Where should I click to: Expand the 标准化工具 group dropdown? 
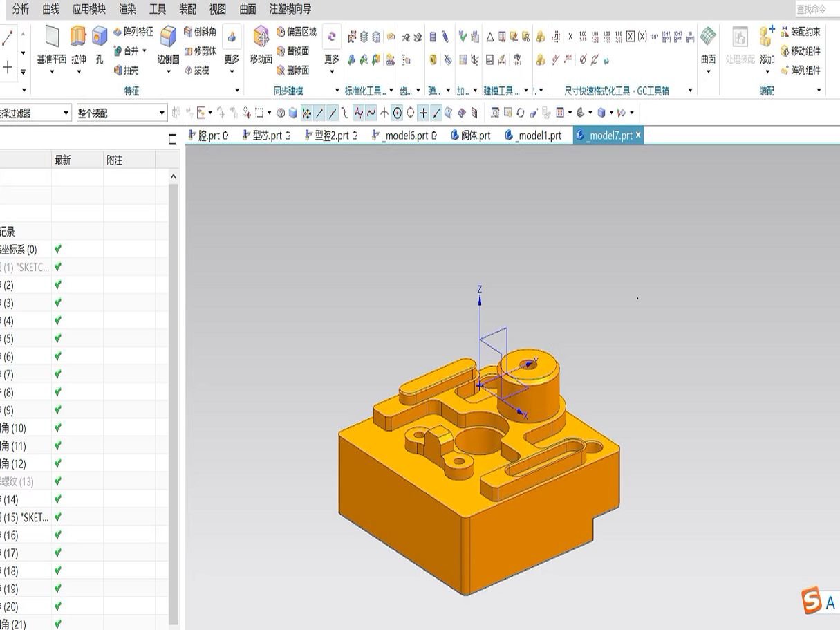(x=391, y=91)
